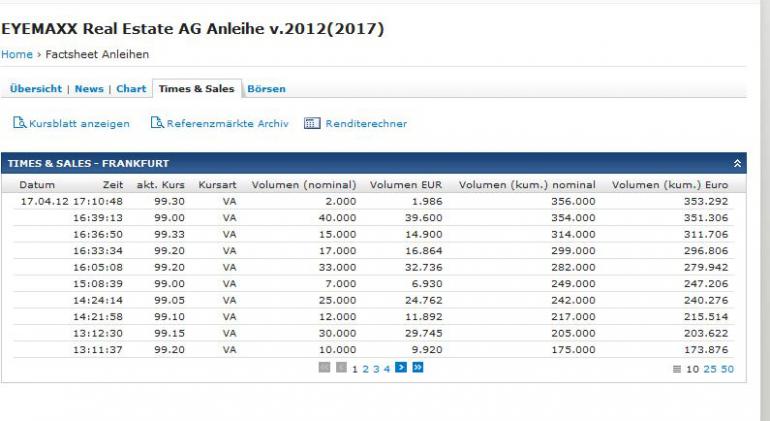
Task: Go to next page arrow
Action: [x=401, y=367]
